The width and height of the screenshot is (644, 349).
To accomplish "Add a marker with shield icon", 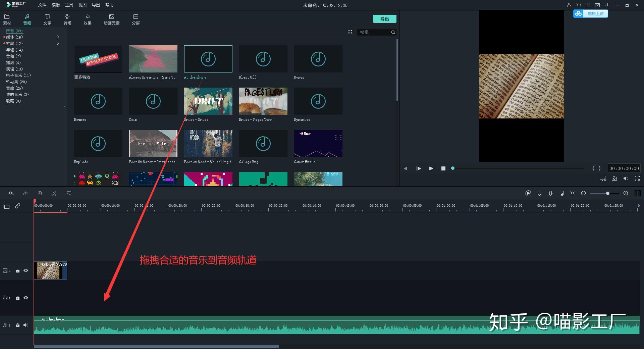I will [x=539, y=193].
